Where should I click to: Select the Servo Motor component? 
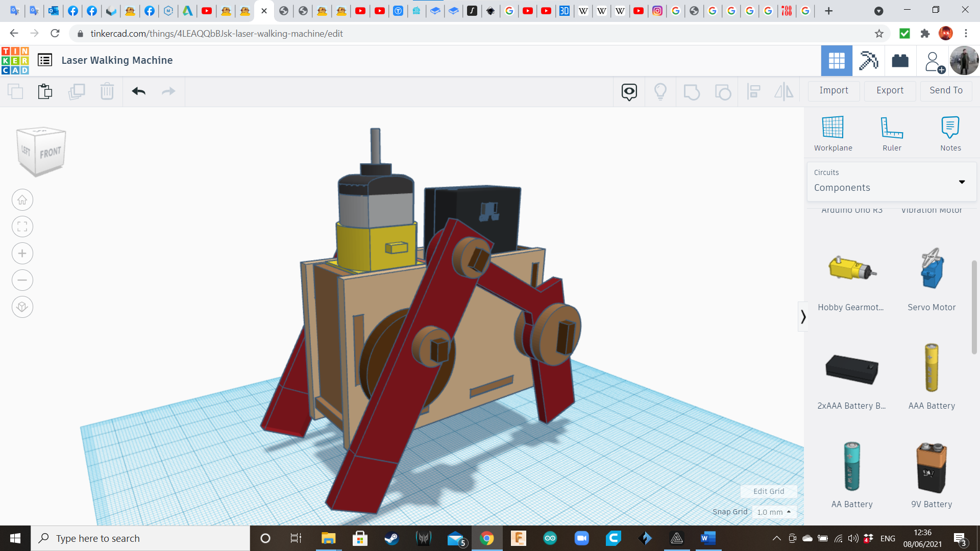(932, 278)
